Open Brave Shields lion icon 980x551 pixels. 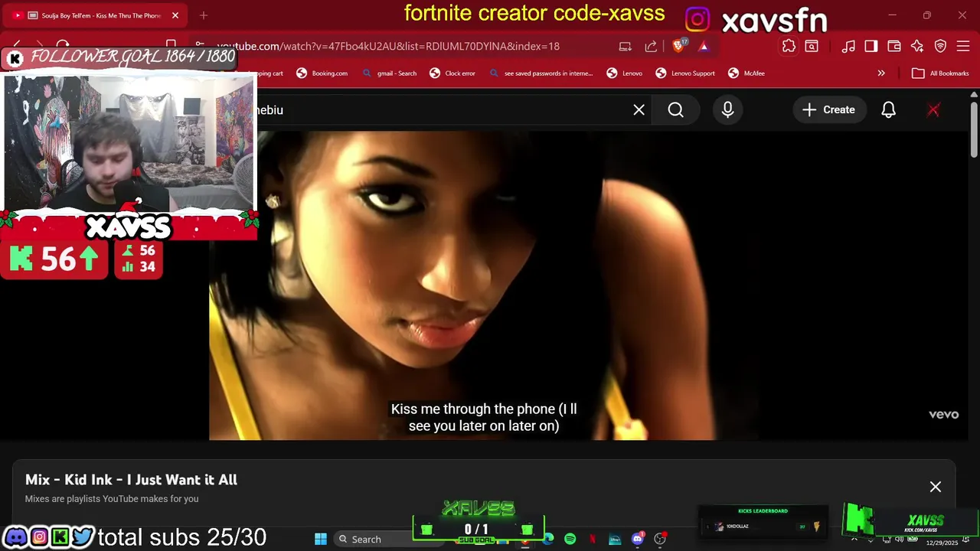coord(679,46)
